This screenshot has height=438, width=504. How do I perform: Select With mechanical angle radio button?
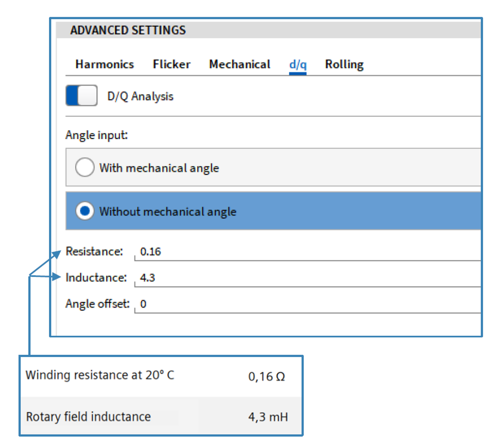[85, 167]
